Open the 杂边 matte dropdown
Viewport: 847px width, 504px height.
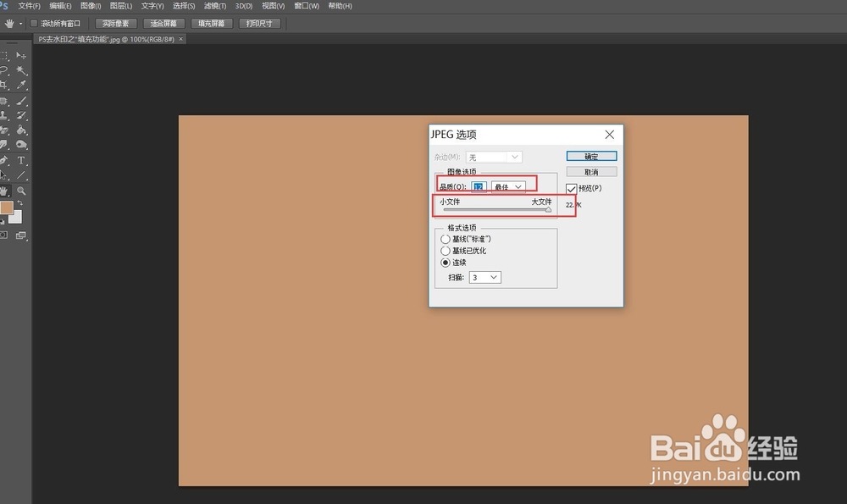[x=494, y=158]
